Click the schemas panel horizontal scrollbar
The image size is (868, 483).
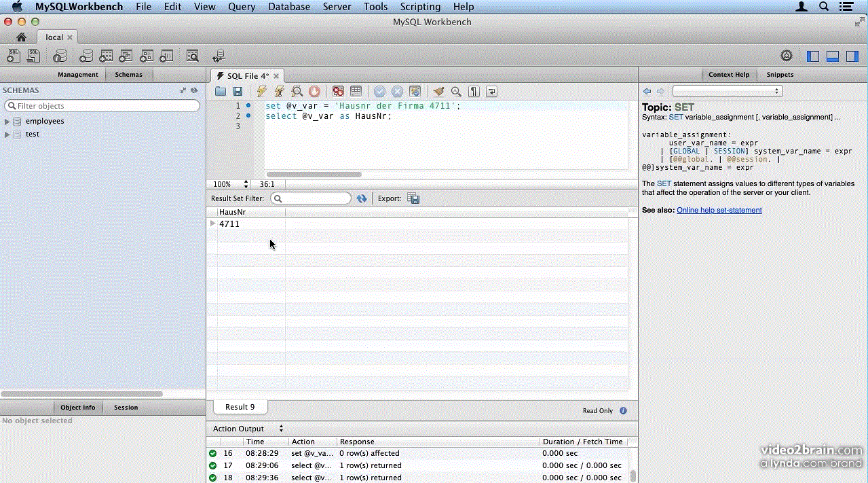point(81,394)
